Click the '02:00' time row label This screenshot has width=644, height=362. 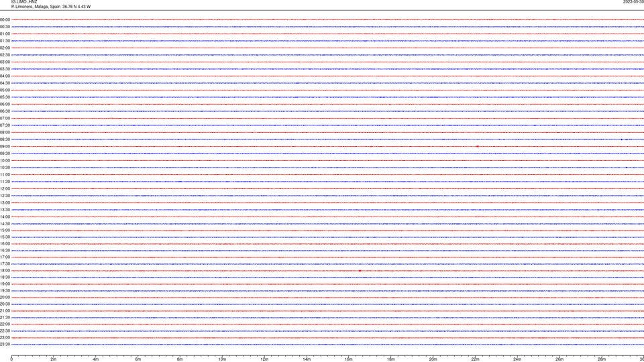[5, 48]
